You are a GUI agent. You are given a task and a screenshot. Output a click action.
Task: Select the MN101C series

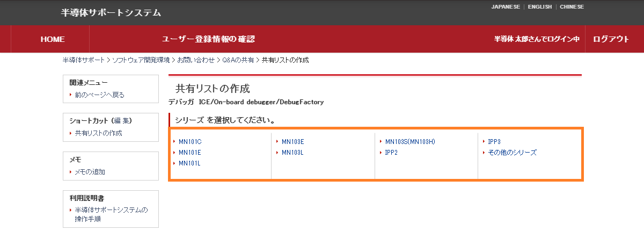190,142
